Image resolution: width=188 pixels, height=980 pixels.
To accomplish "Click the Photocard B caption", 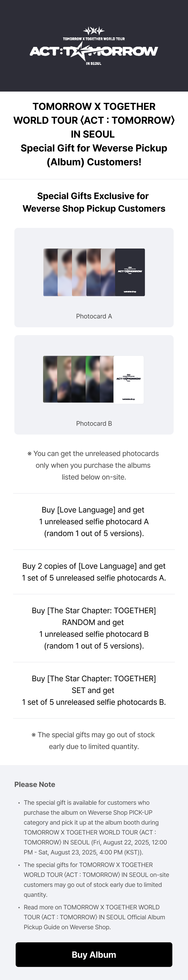I will pos(94,424).
